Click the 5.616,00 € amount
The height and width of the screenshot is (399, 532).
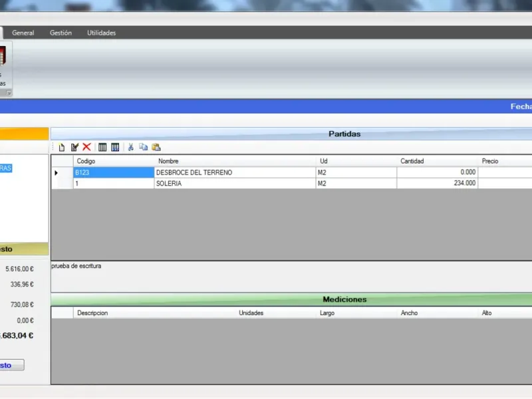point(19,269)
